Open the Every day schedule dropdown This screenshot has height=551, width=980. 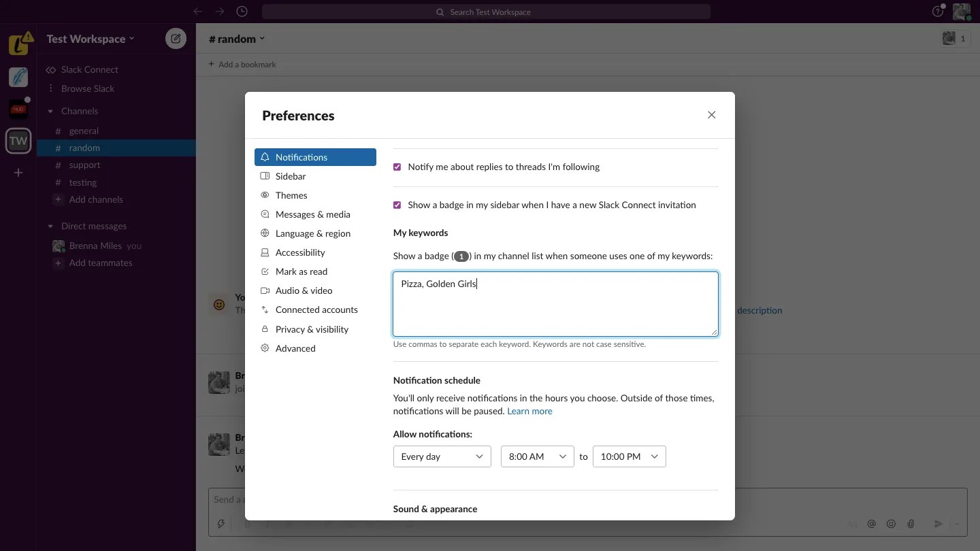pyautogui.click(x=442, y=456)
